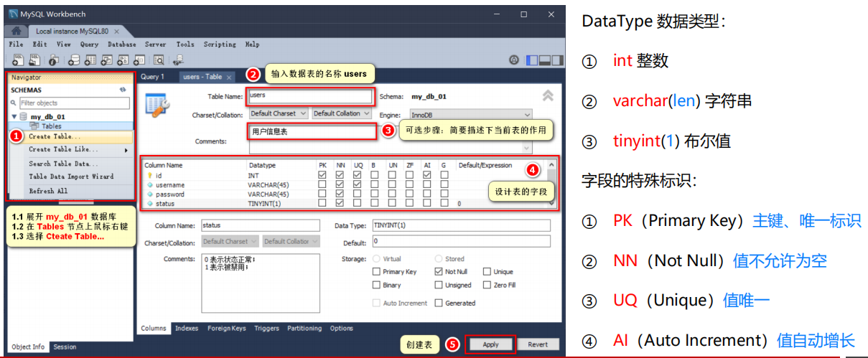Open the File menu

click(16, 44)
